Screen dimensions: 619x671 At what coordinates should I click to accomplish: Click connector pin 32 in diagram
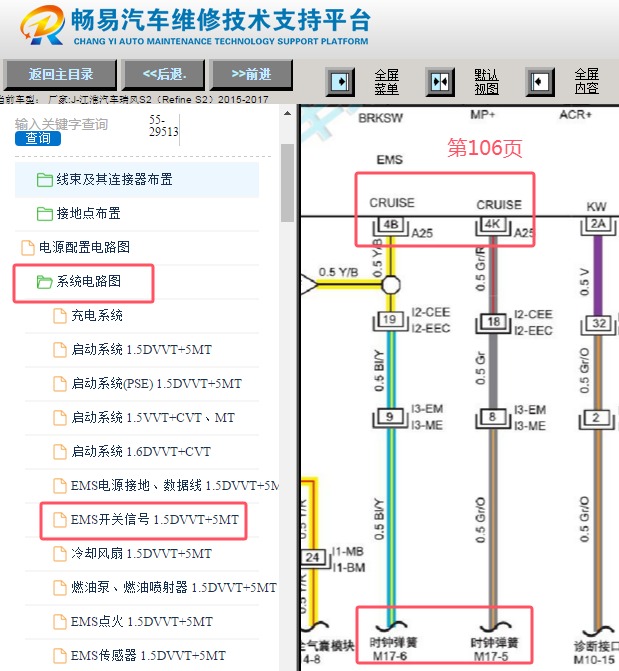coord(598,324)
